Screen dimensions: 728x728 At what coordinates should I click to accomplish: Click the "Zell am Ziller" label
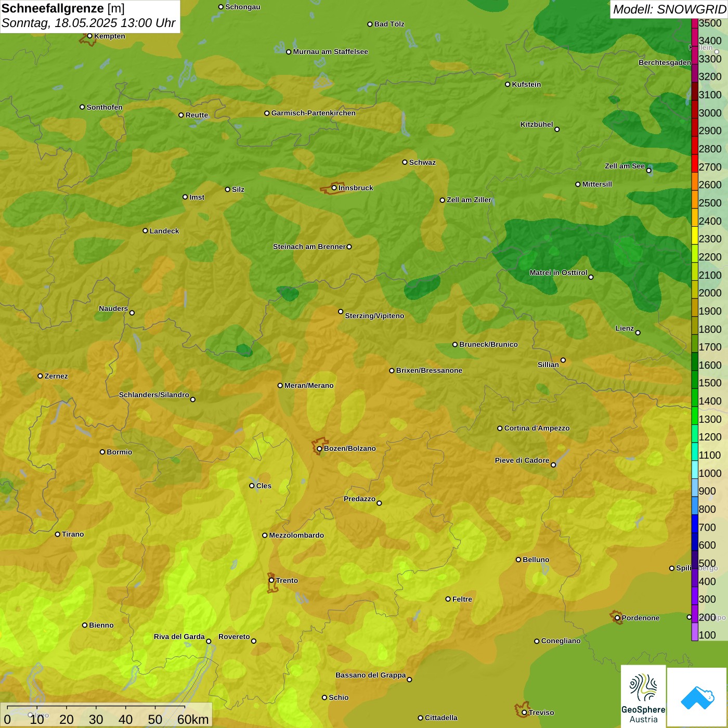click(x=469, y=200)
